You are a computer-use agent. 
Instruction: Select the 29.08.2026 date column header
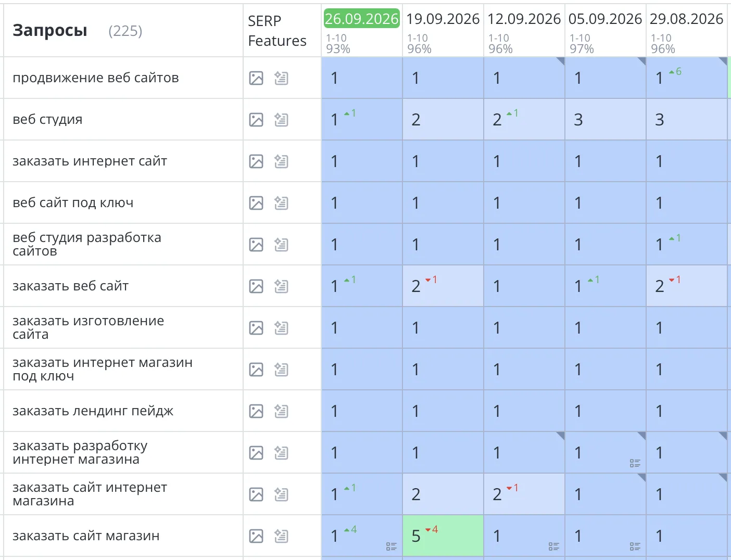pyautogui.click(x=686, y=19)
